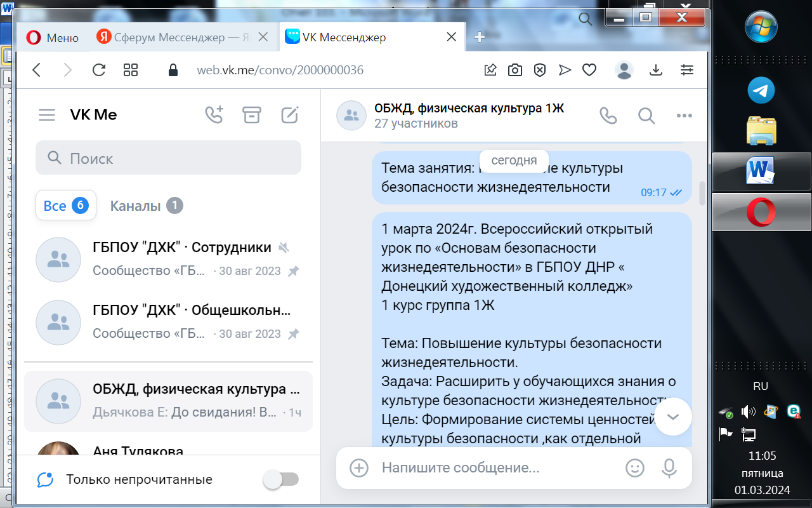The image size is (812, 508).
Task: Click the emoji smiley icon in message box
Action: click(634, 468)
